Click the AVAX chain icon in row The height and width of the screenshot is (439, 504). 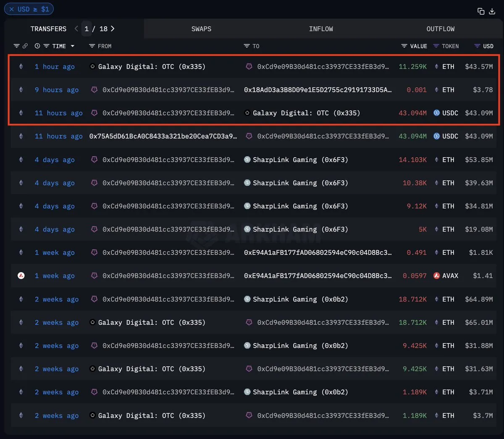pyautogui.click(x=21, y=276)
